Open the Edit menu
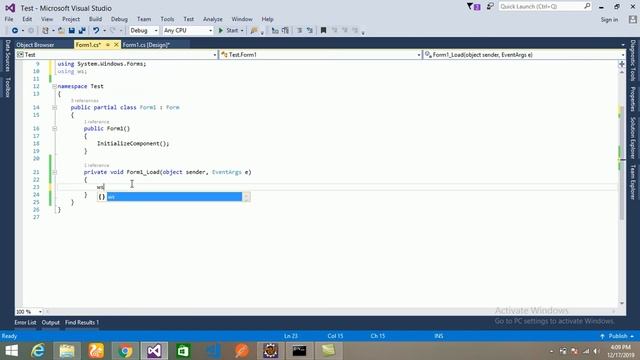Image resolution: width=640 pixels, height=360 pixels. [x=27, y=19]
